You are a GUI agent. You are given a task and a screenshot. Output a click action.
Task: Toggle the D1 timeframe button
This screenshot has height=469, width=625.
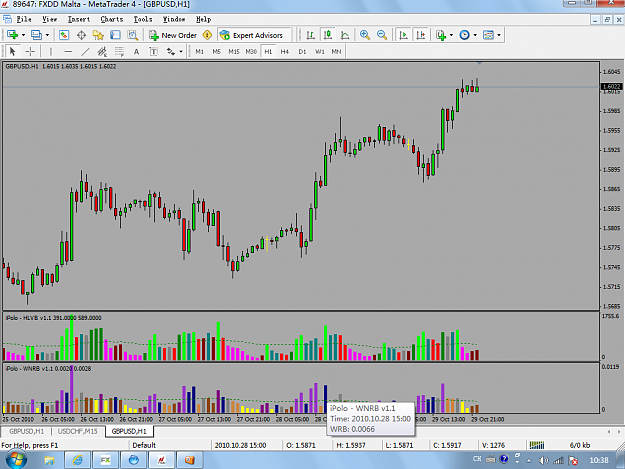click(302, 51)
